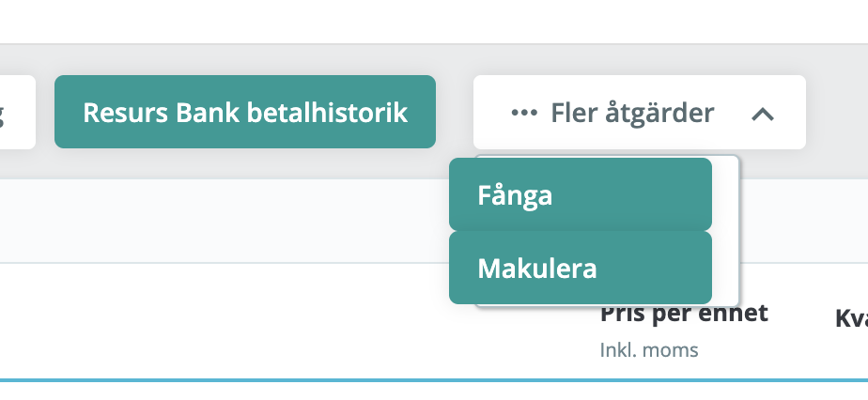Click the cut-off white button ending in g
868x400 pixels.
coord(18,112)
